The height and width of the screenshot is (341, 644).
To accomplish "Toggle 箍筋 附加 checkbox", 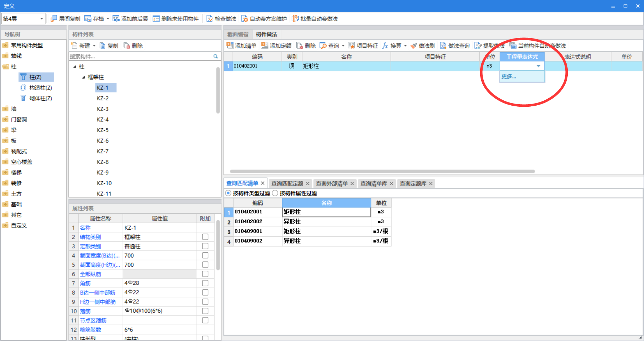I will 205,311.
